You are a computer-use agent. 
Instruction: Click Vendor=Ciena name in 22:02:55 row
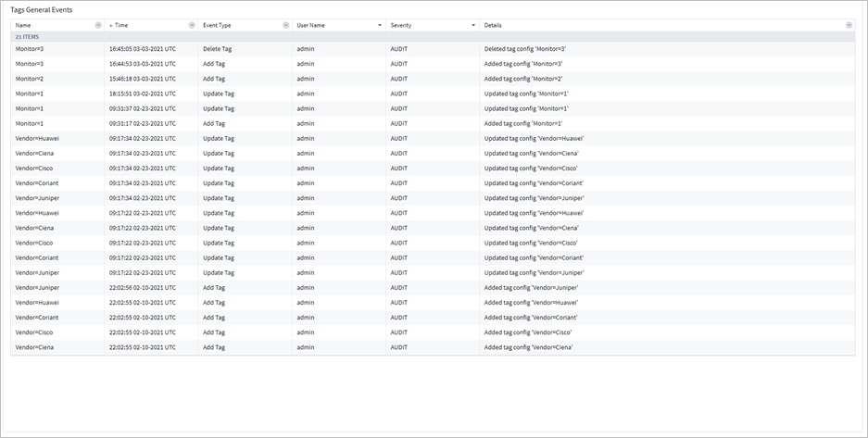click(34, 347)
